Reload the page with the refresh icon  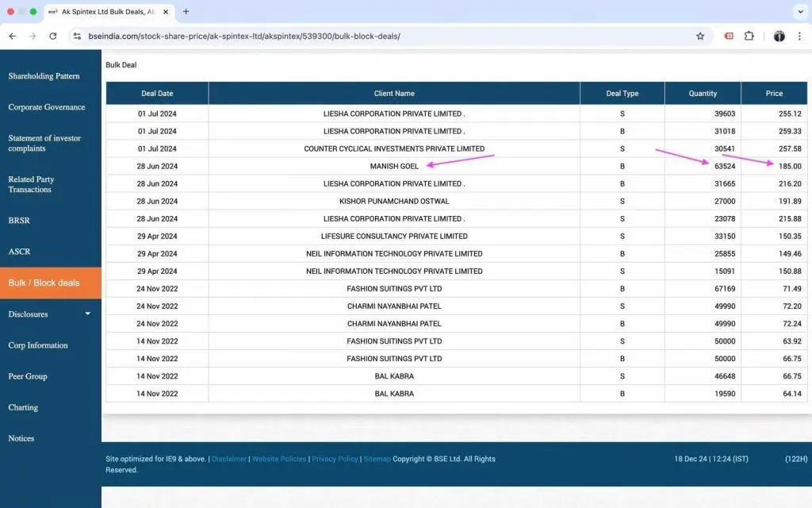[x=53, y=36]
